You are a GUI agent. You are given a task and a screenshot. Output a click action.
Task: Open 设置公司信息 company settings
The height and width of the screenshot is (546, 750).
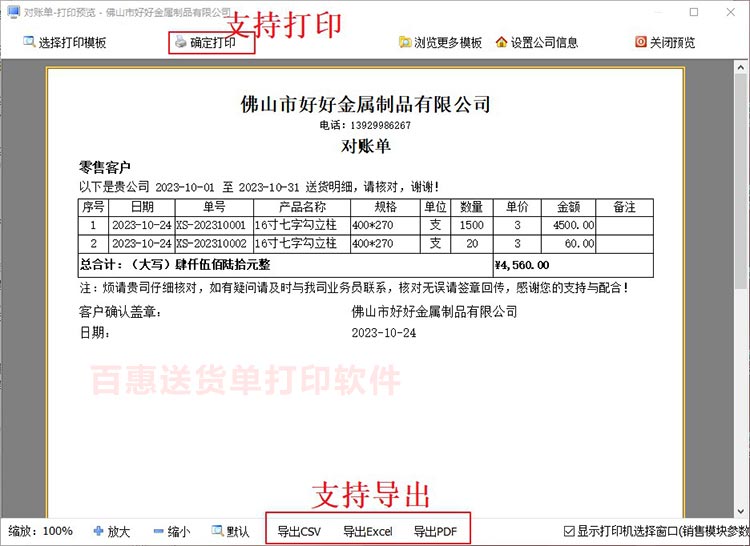537,42
